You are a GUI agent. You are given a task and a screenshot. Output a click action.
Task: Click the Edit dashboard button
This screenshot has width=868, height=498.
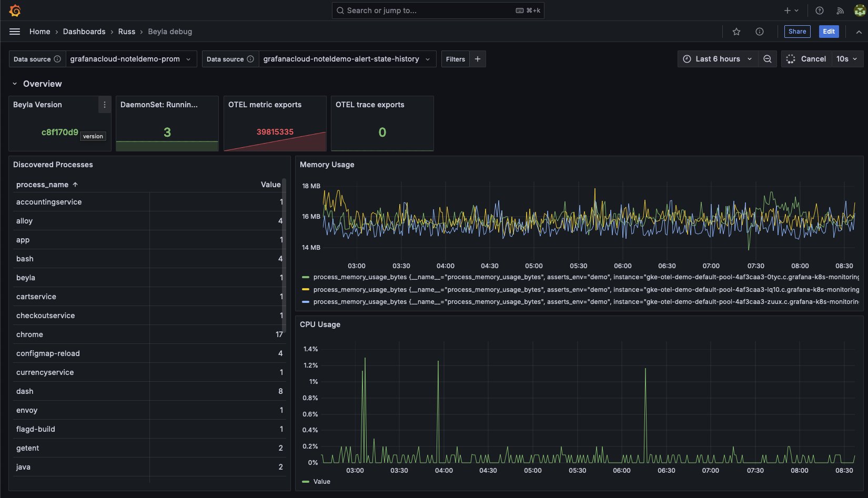(x=829, y=32)
